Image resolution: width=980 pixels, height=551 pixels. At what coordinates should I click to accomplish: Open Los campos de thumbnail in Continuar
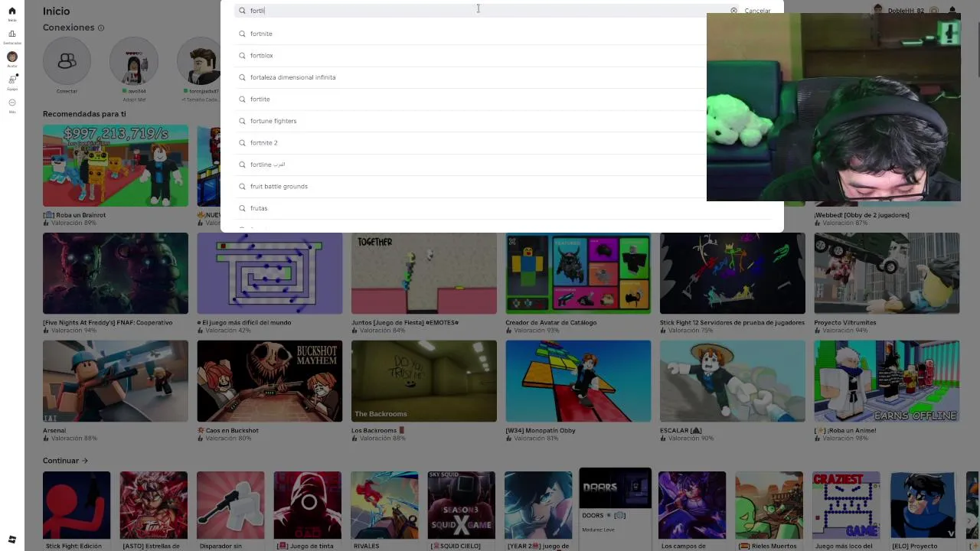tap(692, 505)
